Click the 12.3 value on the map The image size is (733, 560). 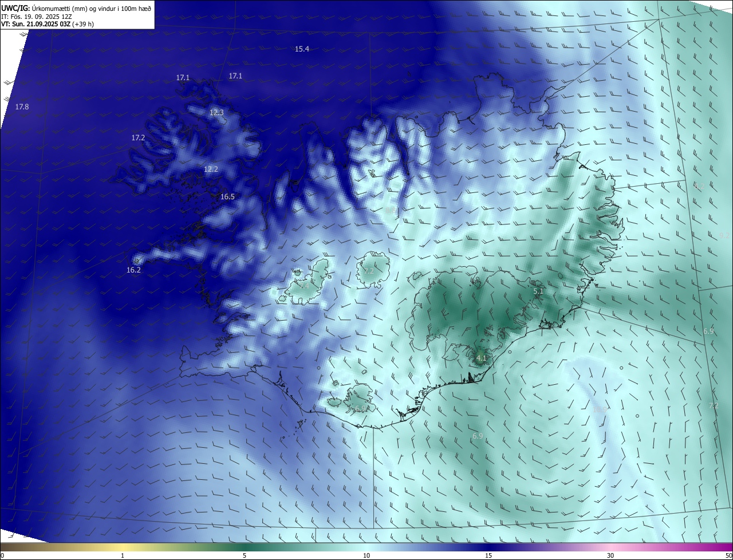216,113
